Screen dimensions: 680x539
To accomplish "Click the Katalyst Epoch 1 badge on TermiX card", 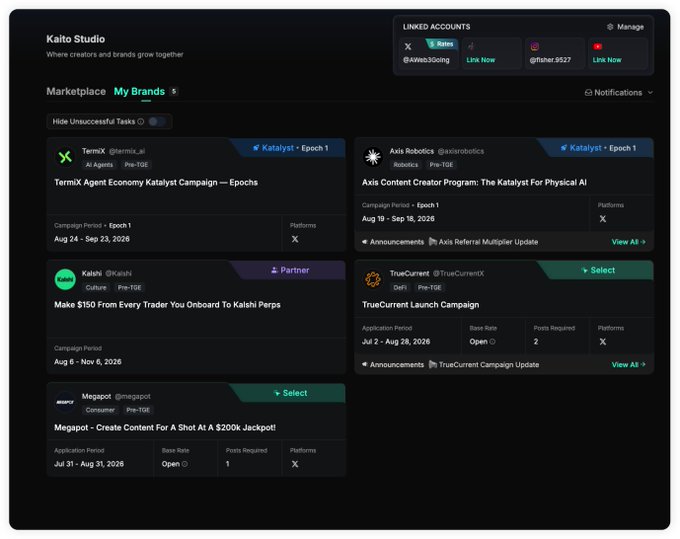I will point(290,148).
